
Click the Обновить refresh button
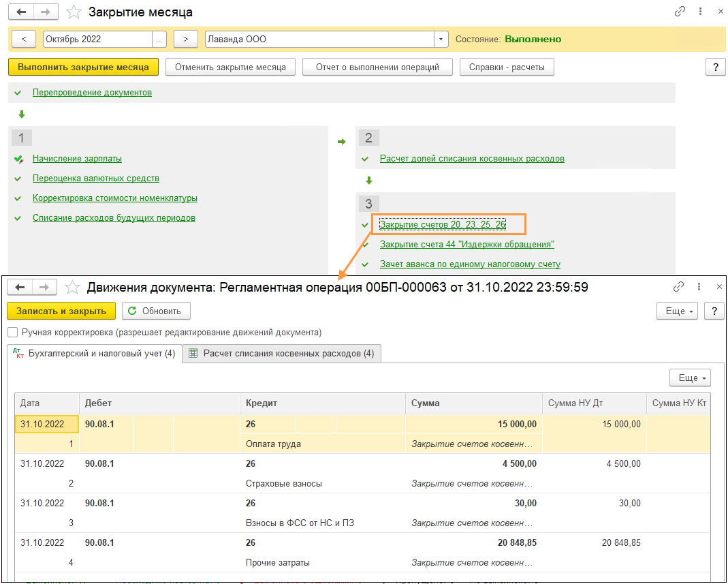coord(156,311)
